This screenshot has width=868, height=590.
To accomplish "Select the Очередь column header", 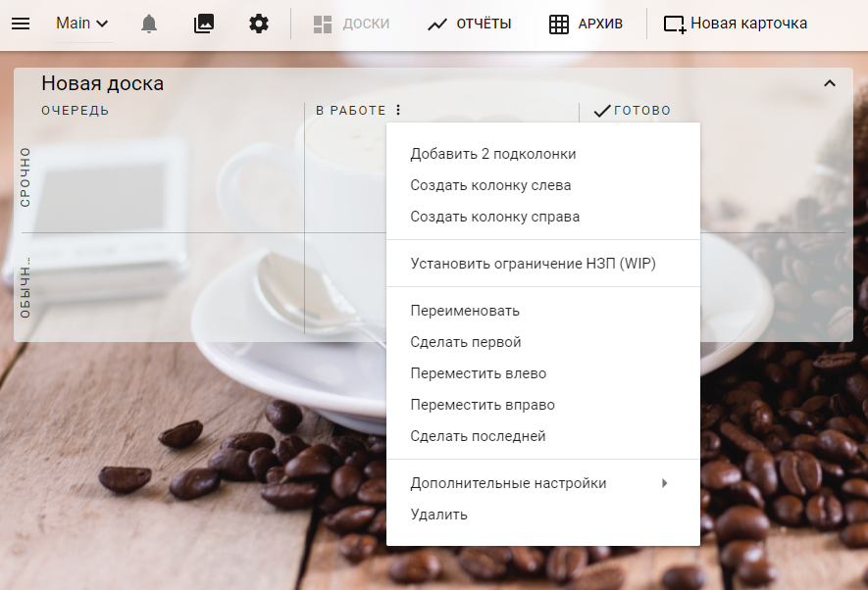I will tap(75, 111).
